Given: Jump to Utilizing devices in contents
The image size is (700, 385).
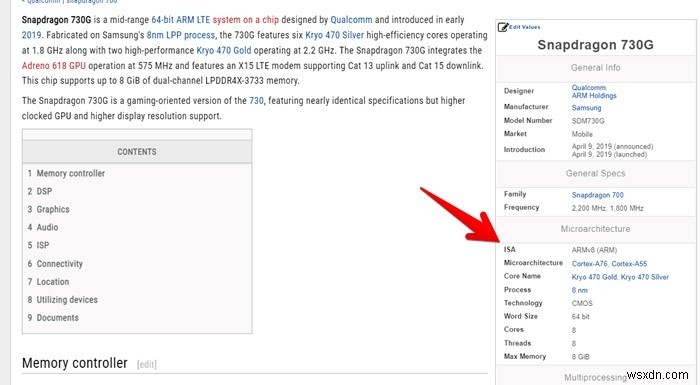Looking at the screenshot, I should tap(67, 300).
